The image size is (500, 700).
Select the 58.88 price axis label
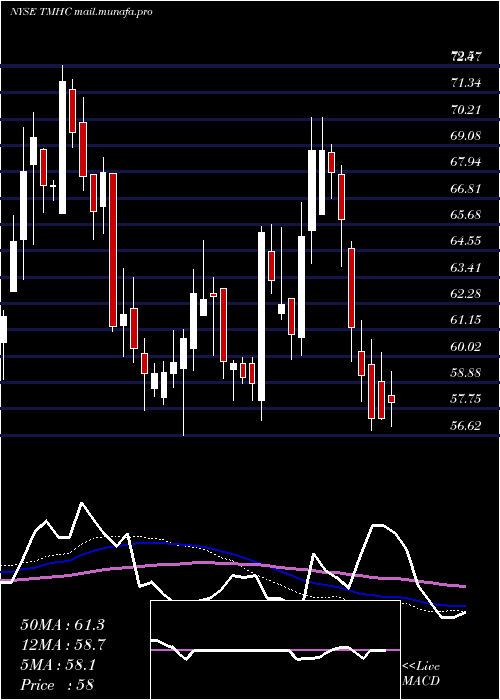466,373
